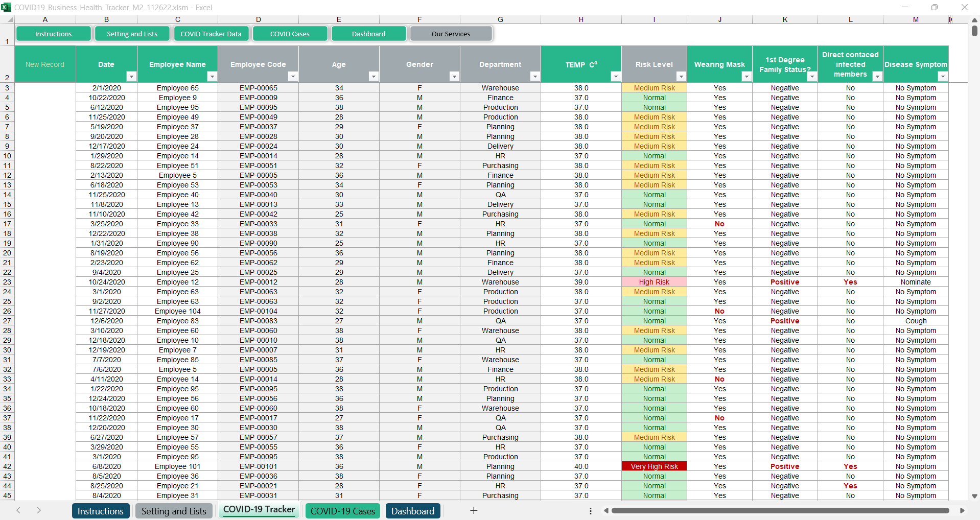Click the Excel app icon in title bar
The height and width of the screenshot is (520, 980).
6,7
